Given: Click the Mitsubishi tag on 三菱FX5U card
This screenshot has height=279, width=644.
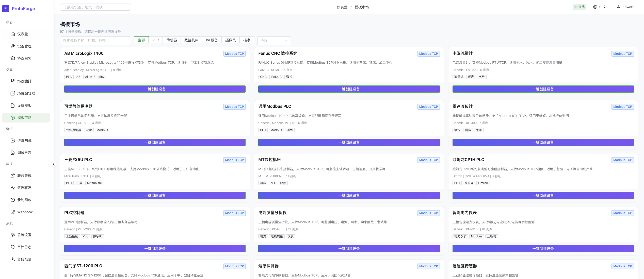Looking at the screenshot, I should point(94,183).
